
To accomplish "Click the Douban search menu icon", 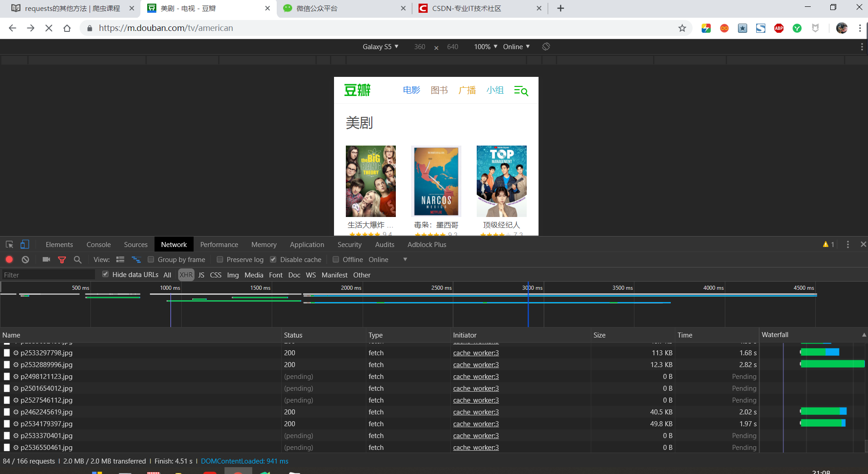I will [x=521, y=91].
